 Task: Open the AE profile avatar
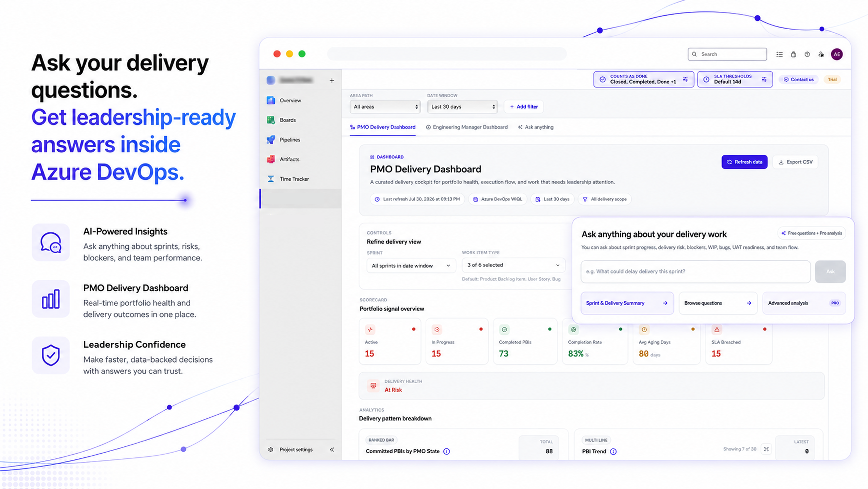[837, 54]
